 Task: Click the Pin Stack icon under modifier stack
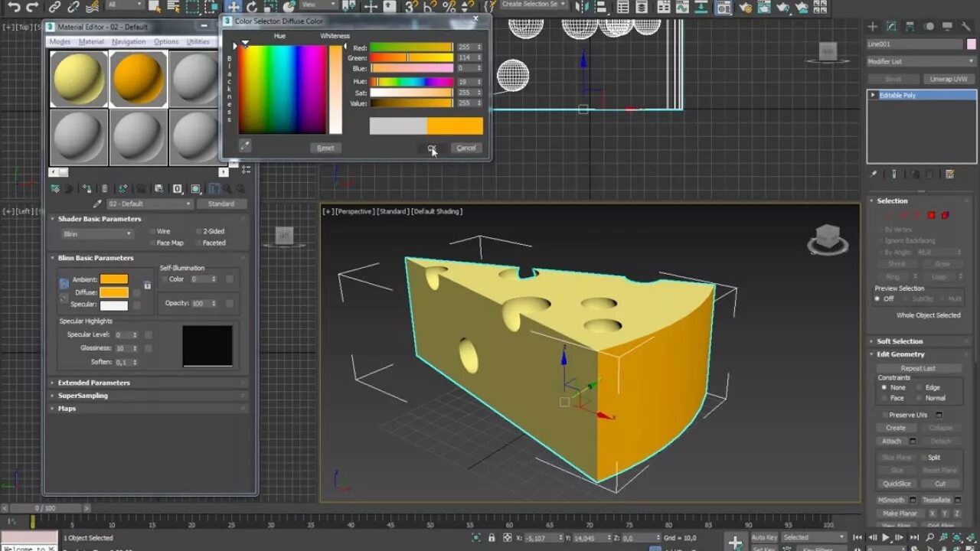(x=874, y=174)
